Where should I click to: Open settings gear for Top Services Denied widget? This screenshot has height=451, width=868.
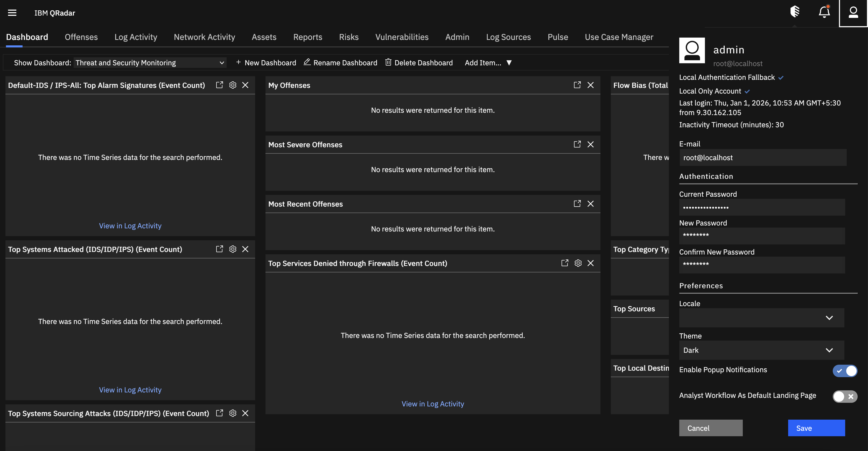pyautogui.click(x=578, y=263)
